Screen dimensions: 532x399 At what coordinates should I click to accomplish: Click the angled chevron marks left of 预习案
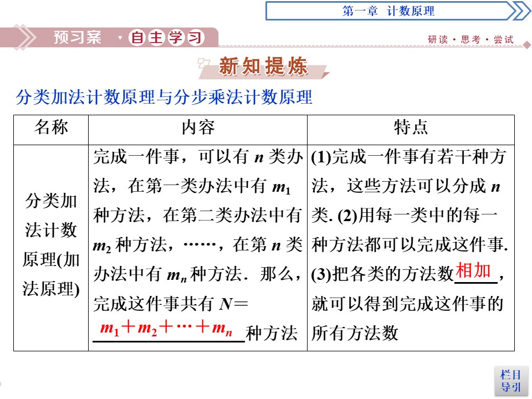(27, 36)
